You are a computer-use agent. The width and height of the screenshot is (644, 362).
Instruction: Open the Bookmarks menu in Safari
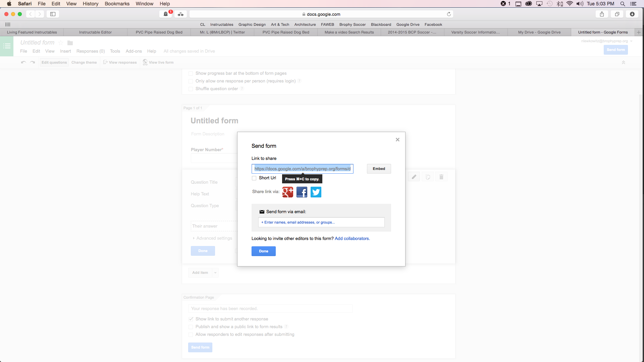pos(117,4)
